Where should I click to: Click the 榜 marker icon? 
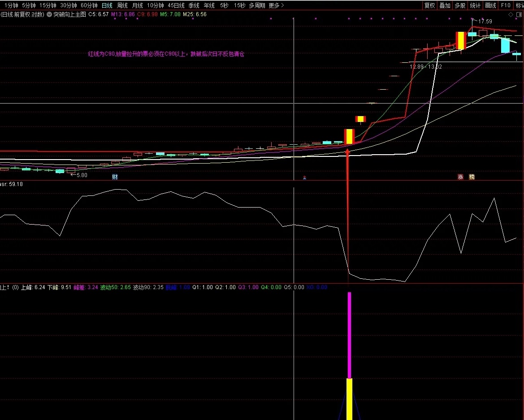(472, 177)
